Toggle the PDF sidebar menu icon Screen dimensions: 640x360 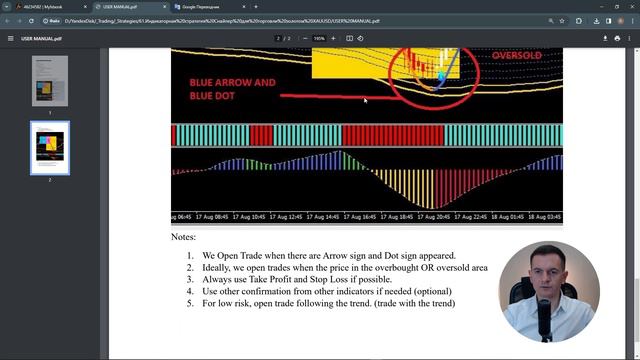[x=11, y=38]
